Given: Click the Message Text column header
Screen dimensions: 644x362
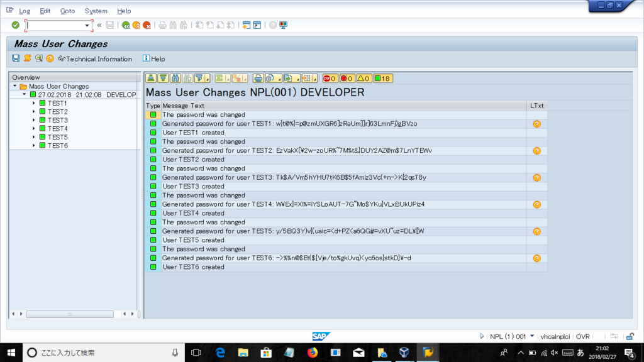Looking at the screenshot, I should [x=343, y=106].
